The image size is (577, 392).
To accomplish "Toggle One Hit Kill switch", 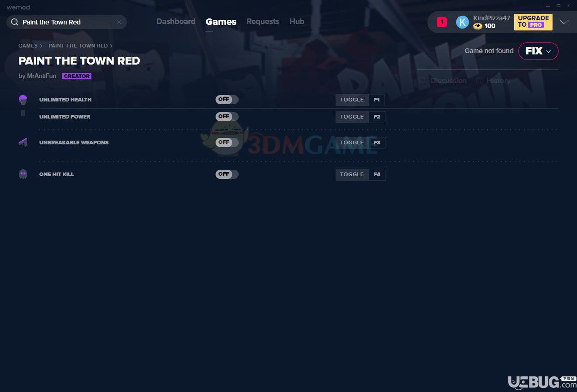I will (x=227, y=174).
